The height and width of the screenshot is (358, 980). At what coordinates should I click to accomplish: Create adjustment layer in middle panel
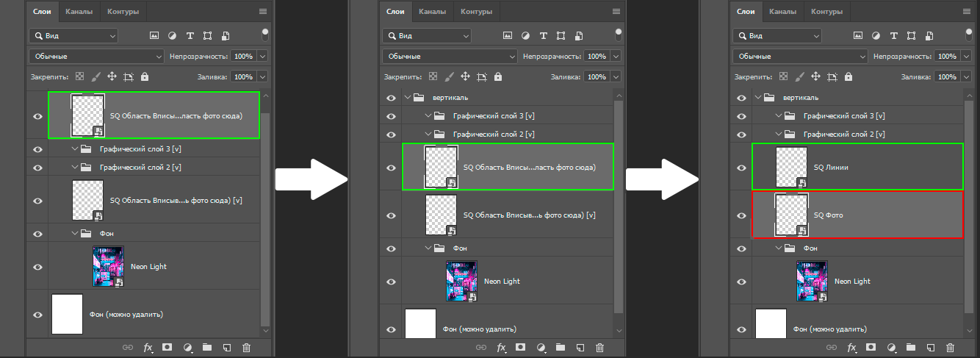[x=541, y=347]
